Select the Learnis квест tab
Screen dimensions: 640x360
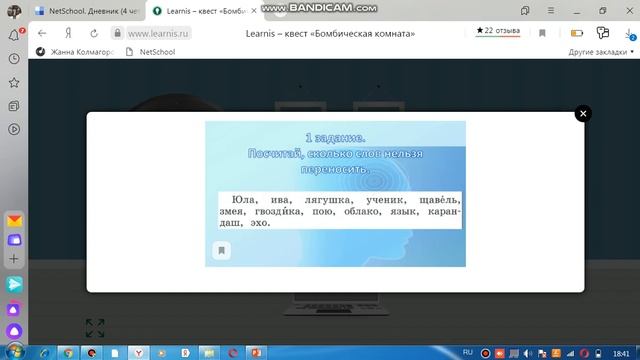(201, 11)
